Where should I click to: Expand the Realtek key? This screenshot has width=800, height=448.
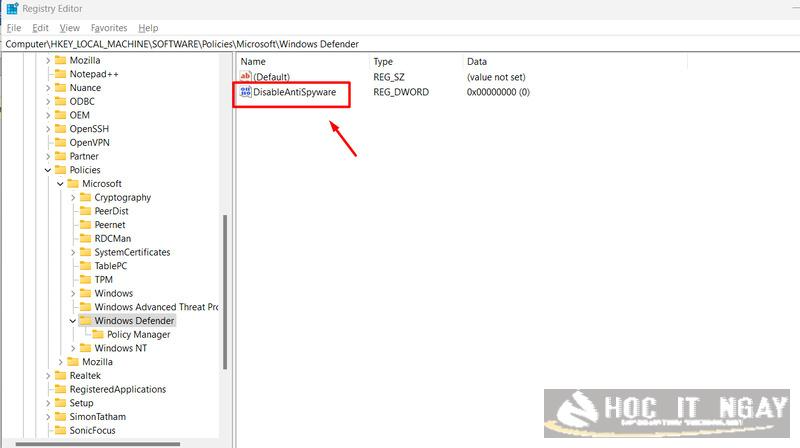tap(48, 376)
